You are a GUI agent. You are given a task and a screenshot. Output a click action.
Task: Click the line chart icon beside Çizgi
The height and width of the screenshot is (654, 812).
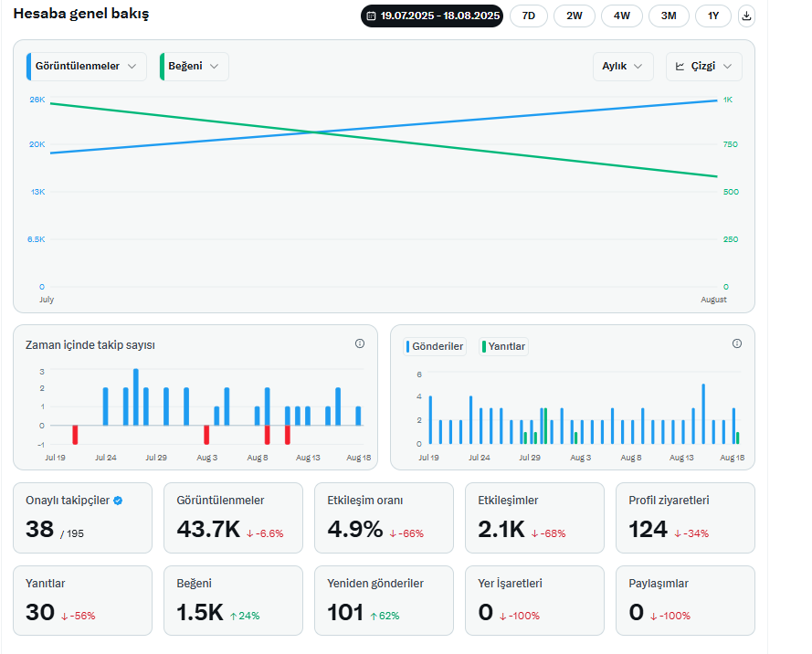(x=680, y=67)
